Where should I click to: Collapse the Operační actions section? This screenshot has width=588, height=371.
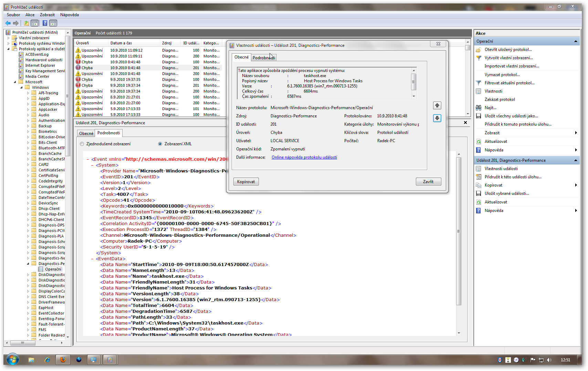[576, 41]
